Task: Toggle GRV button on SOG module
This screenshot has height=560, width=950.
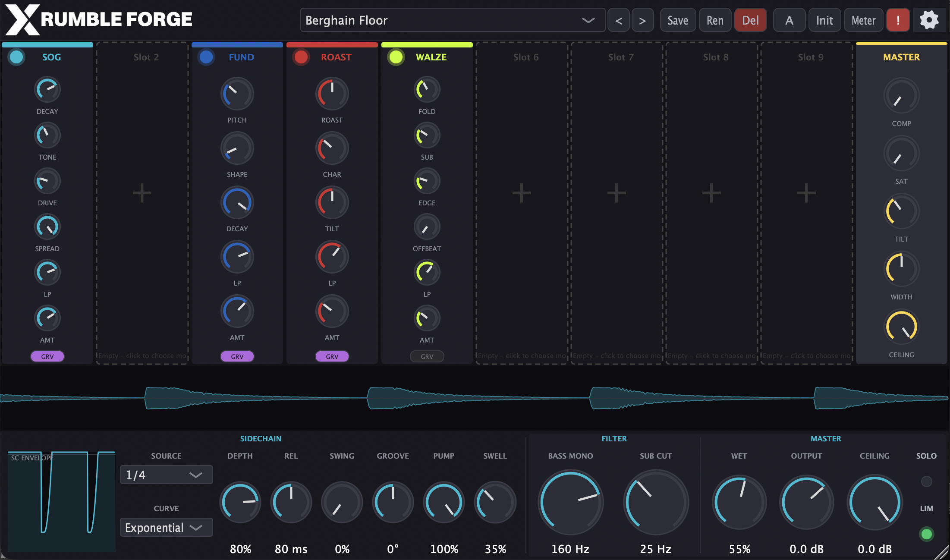Action: [47, 356]
